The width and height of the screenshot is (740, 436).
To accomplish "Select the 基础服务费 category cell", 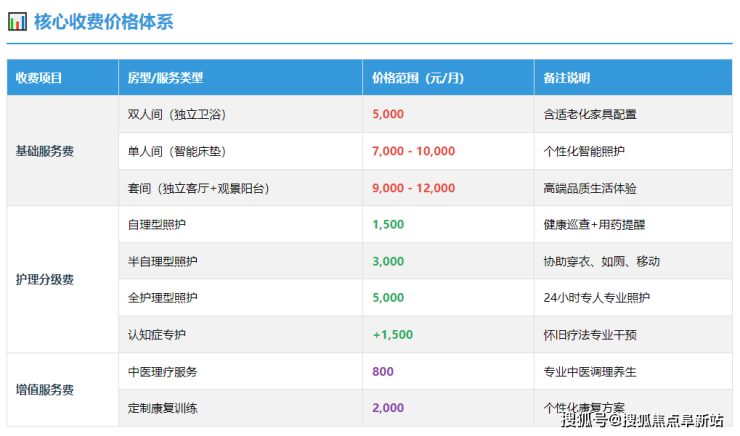I will pos(45,151).
